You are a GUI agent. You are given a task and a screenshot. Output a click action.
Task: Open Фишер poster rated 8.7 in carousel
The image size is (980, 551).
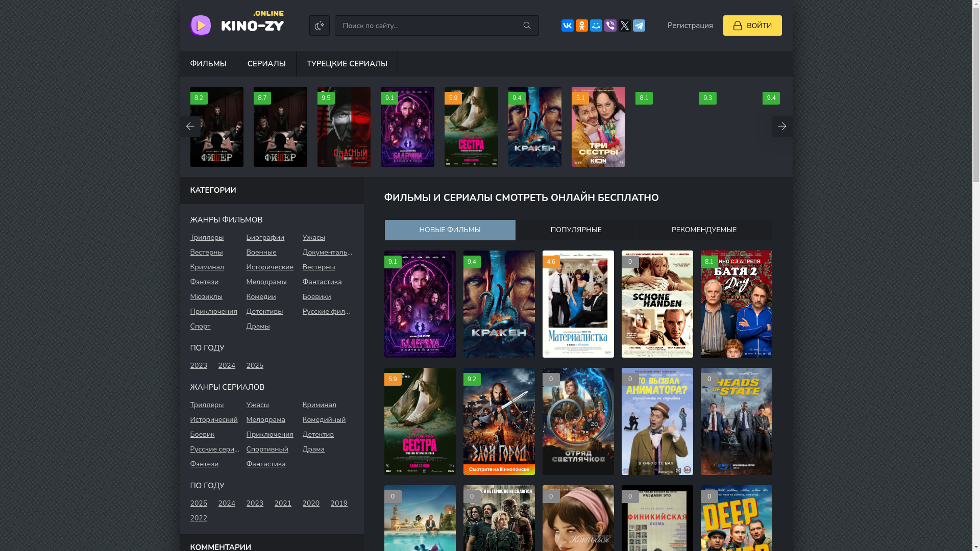[280, 127]
